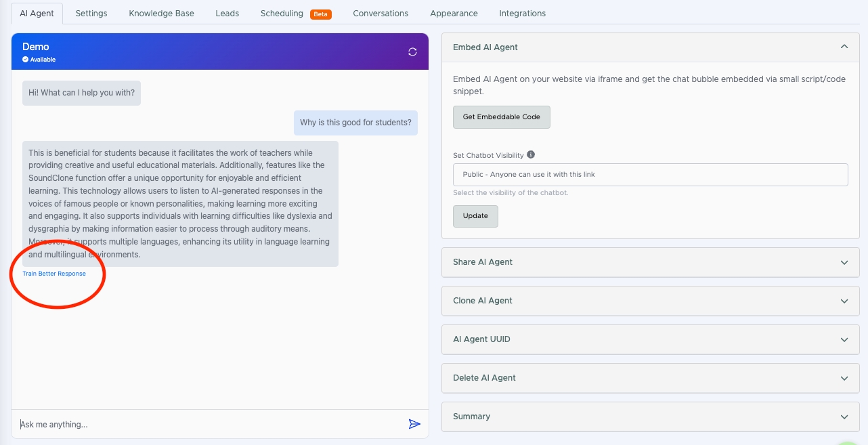Select the Conversations tab
Screen dimensions: 868x445
[381, 14]
